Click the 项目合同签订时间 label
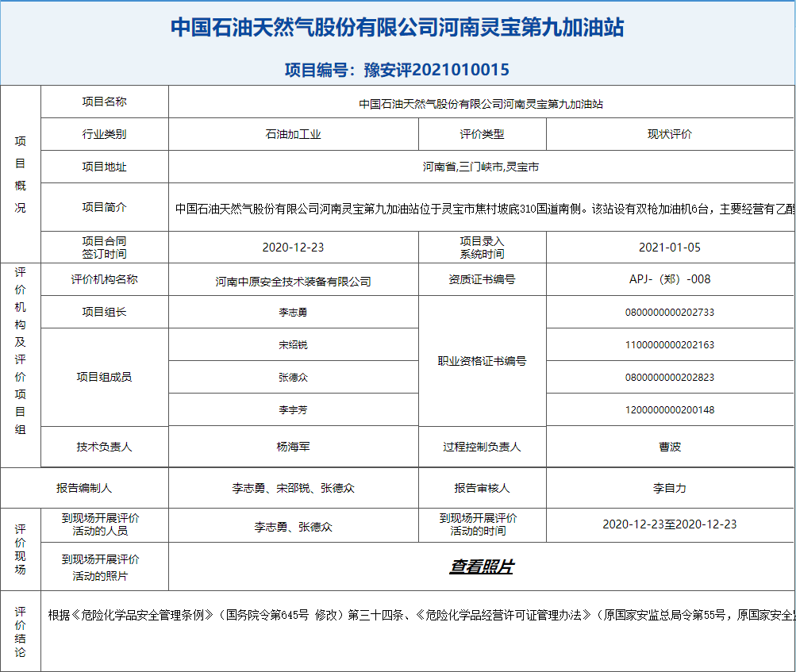 (x=105, y=248)
